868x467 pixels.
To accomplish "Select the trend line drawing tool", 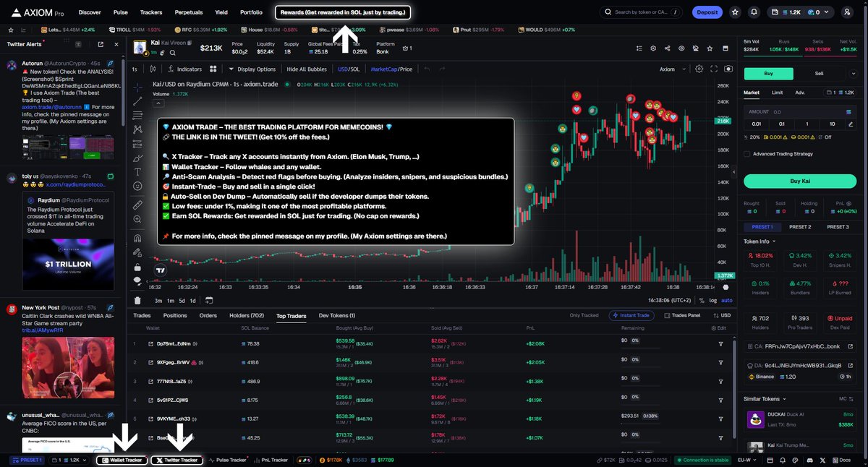I will click(137, 101).
